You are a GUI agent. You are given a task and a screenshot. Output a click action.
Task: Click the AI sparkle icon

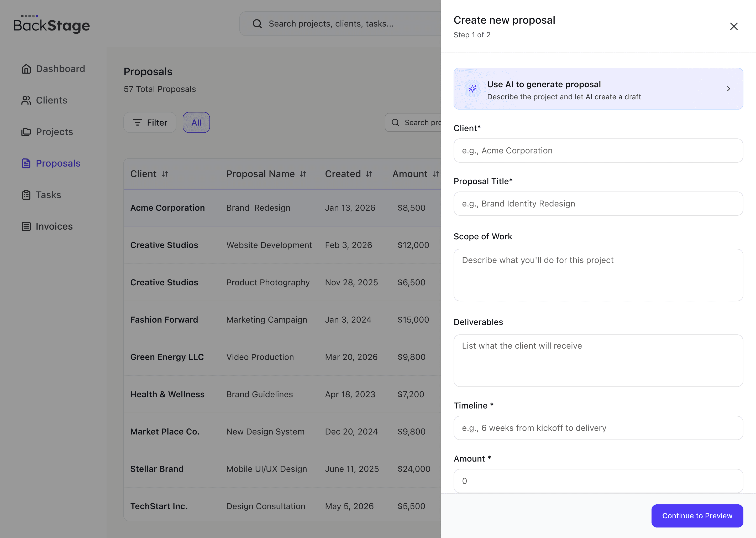(472, 89)
